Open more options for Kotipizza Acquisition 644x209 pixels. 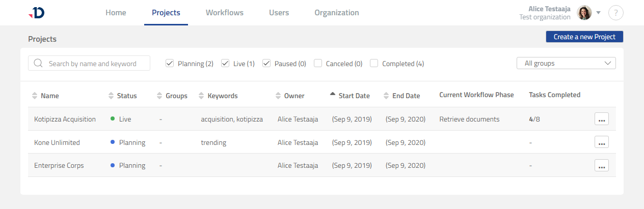click(x=601, y=120)
